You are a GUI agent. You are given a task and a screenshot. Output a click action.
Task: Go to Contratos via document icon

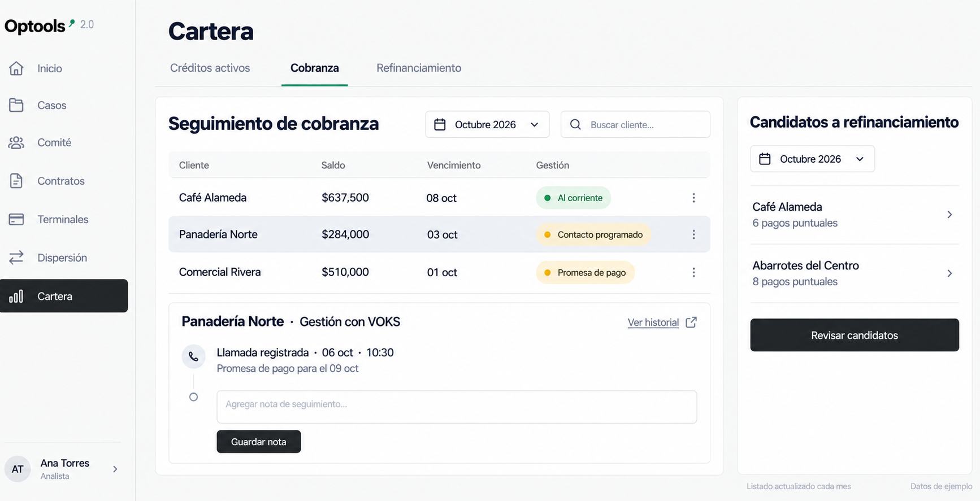[16, 181]
